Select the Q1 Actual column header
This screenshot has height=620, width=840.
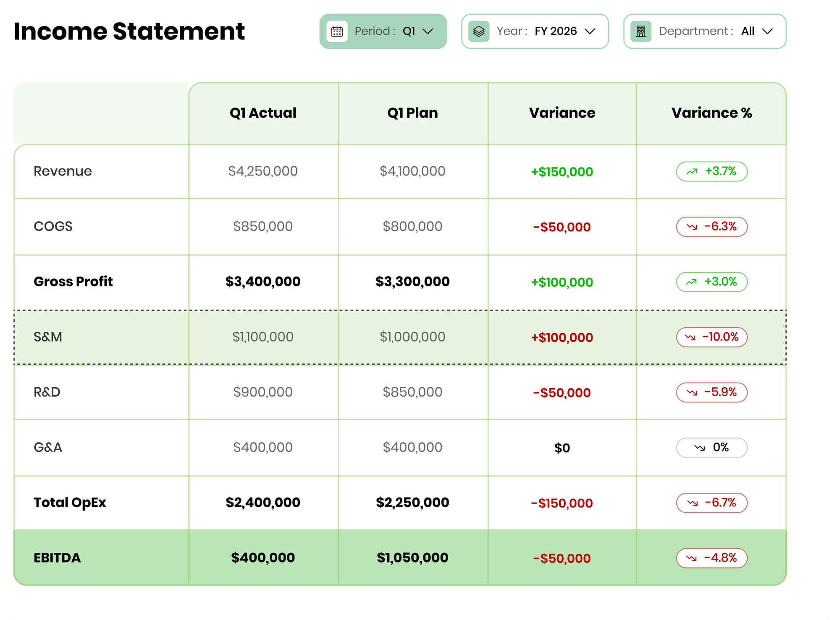pyautogui.click(x=263, y=113)
